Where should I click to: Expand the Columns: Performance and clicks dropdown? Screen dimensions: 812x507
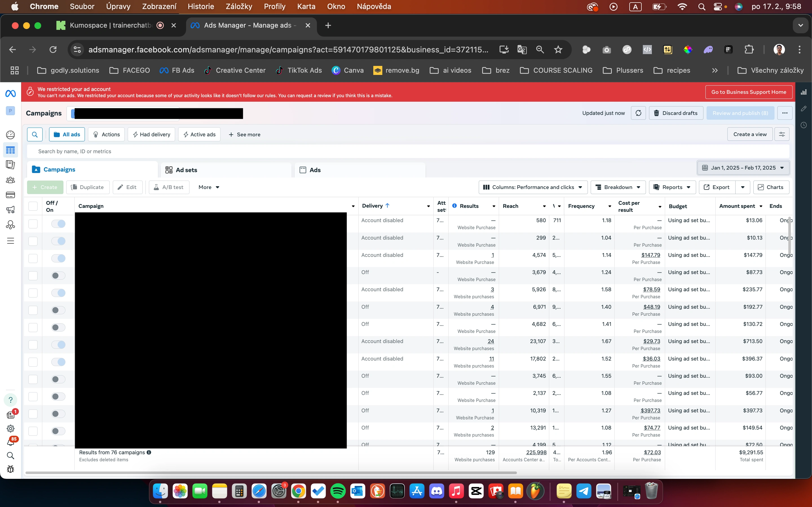tap(533, 187)
